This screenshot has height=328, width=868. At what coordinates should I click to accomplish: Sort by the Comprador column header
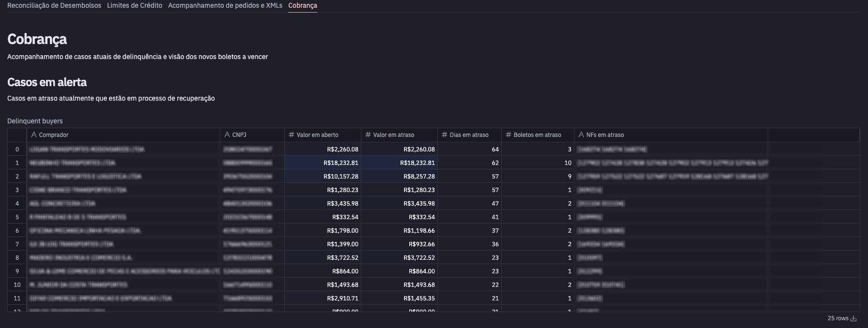tap(124, 135)
